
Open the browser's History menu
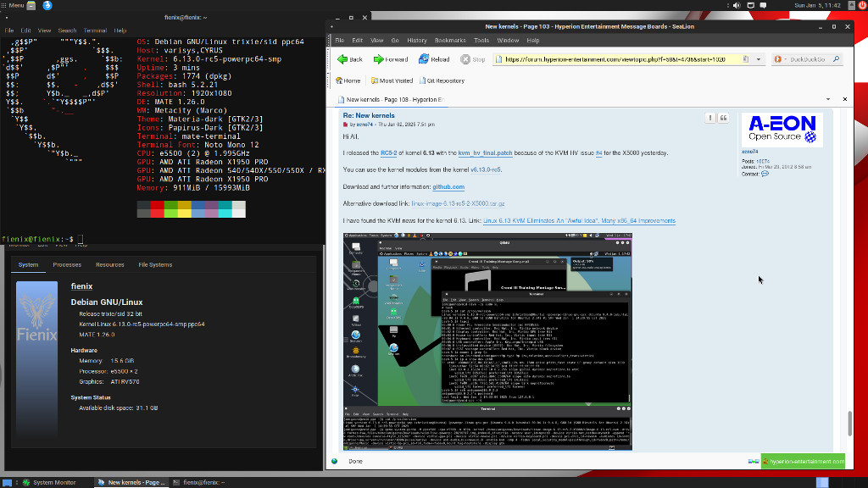[x=417, y=41]
